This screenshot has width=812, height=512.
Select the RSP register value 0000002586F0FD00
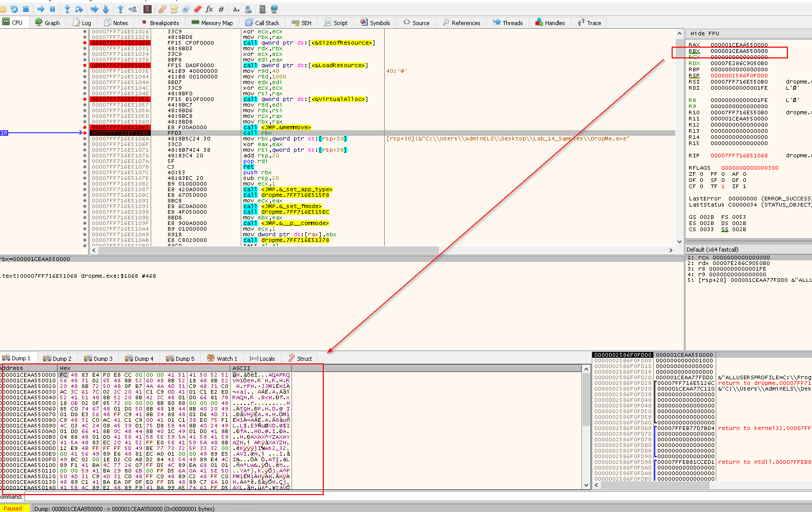pos(739,76)
